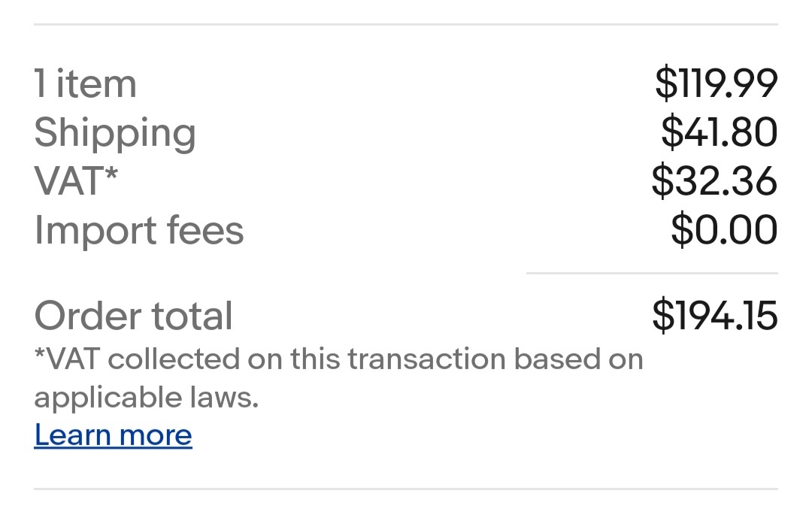Viewport: 812px width, 512px height.
Task: Tap the Shipping label
Action: pyautogui.click(x=115, y=133)
